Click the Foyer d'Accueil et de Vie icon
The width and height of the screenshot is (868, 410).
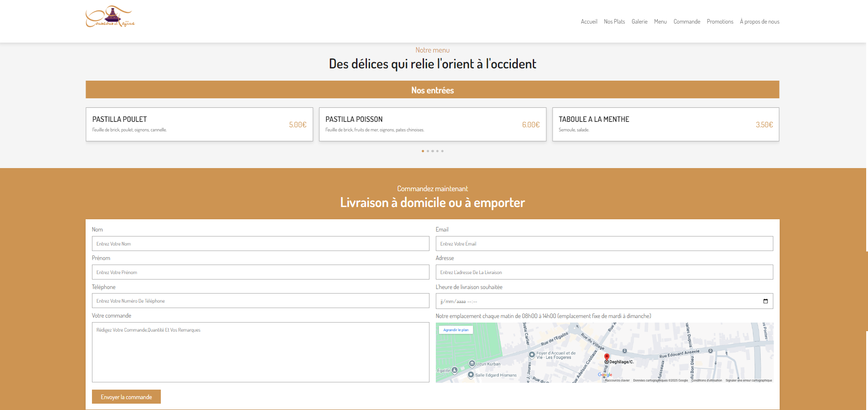(x=532, y=355)
